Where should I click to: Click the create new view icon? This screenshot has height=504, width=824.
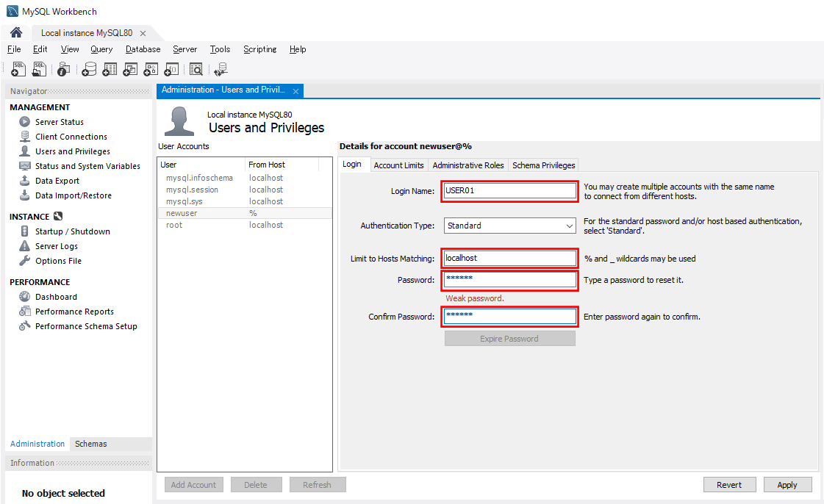pyautogui.click(x=130, y=69)
